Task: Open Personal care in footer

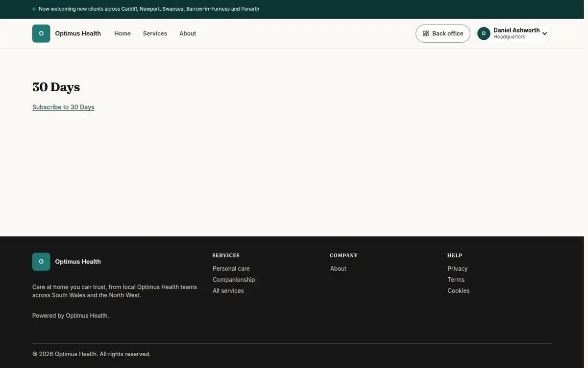Action: (x=231, y=268)
